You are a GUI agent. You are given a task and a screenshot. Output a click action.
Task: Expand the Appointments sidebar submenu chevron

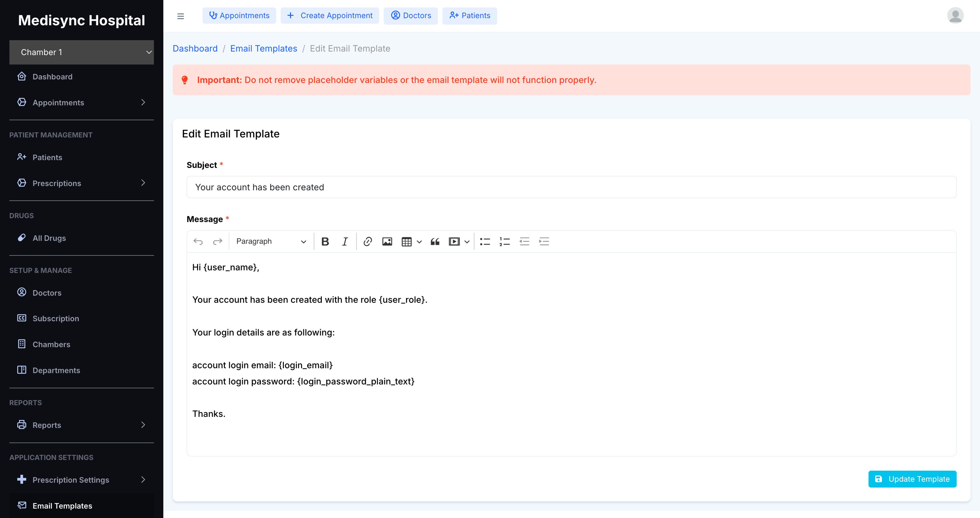click(x=143, y=102)
